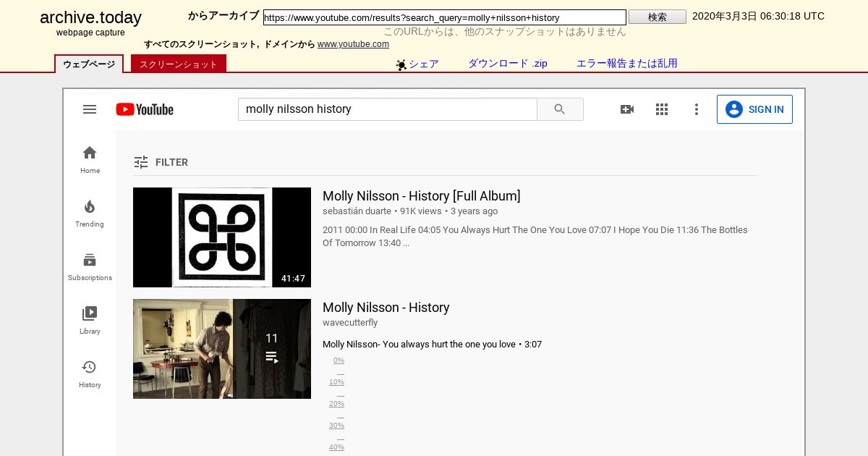Click the 検索 search button
868x456 pixels.
[658, 17]
